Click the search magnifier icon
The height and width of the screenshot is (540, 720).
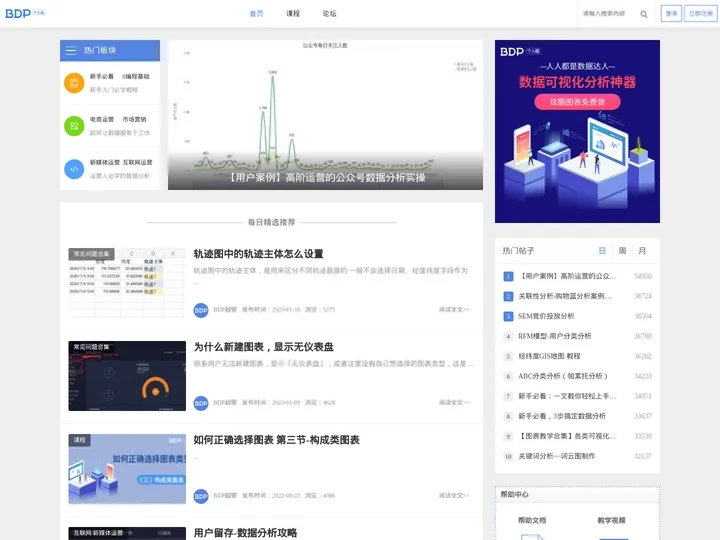(x=644, y=14)
